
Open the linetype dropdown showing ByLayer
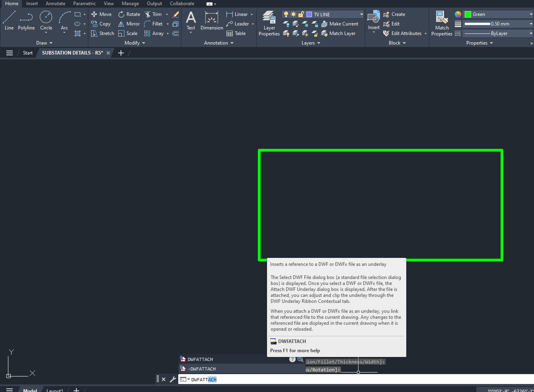pyautogui.click(x=530, y=33)
